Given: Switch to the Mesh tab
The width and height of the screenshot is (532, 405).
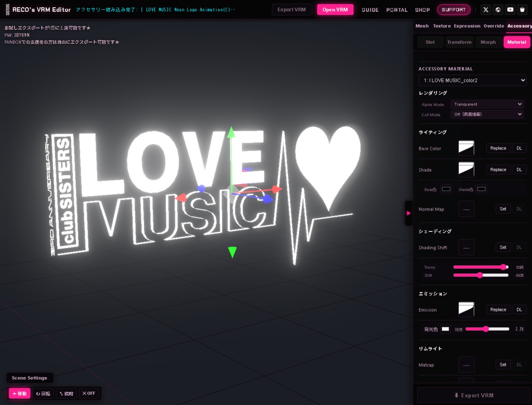Looking at the screenshot, I should point(422,26).
